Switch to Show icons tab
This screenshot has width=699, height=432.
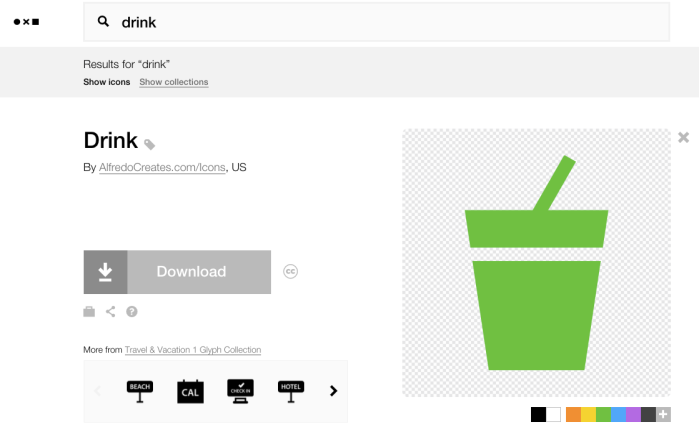point(106,82)
